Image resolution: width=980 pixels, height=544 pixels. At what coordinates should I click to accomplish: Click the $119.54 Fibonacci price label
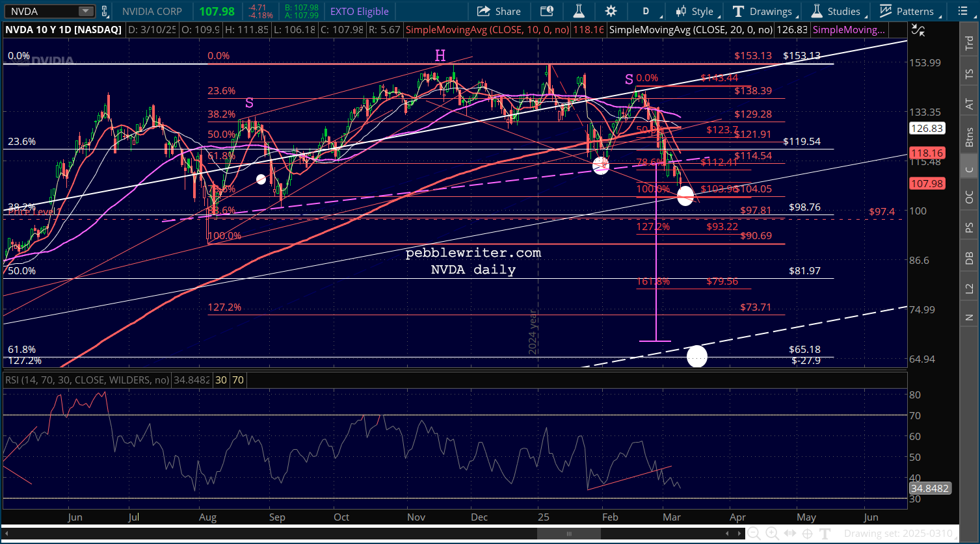(x=802, y=141)
